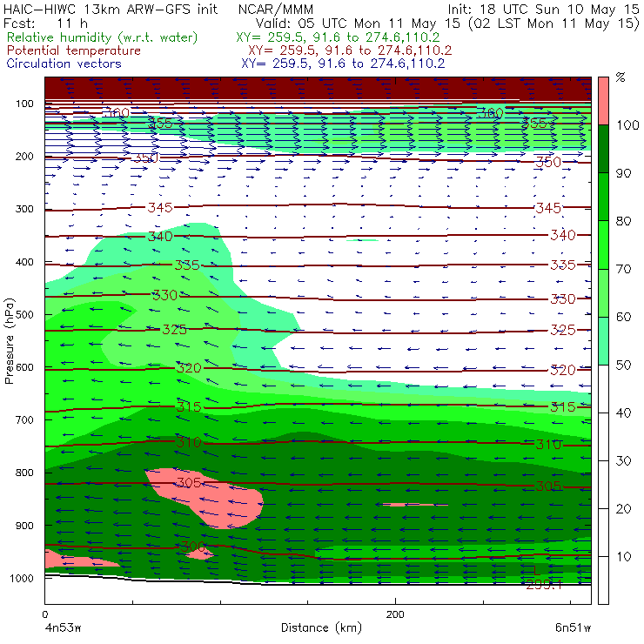Click the green 'Relative humidity (w.r.t. water)' legend label
This screenshot has width=644, height=644.
pos(103,37)
